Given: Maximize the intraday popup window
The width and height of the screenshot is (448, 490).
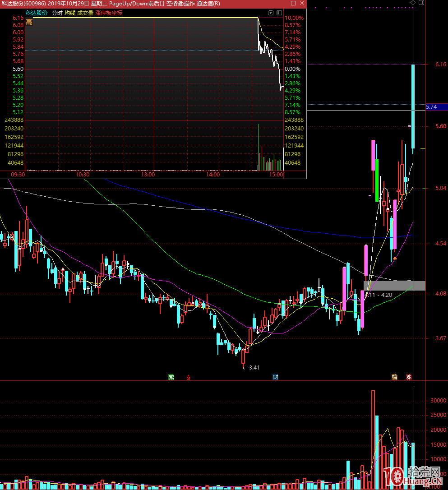Looking at the screenshot, I should (x=293, y=3).
